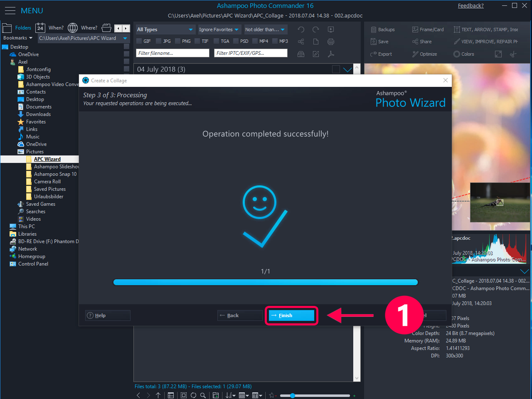
Task: Switch to the When? calendar view
Action: (x=49, y=28)
